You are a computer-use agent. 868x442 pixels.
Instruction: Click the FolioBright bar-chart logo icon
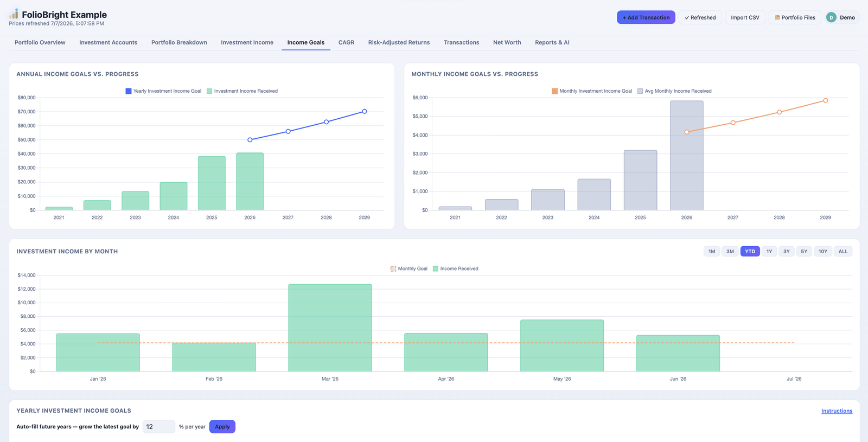pyautogui.click(x=14, y=14)
